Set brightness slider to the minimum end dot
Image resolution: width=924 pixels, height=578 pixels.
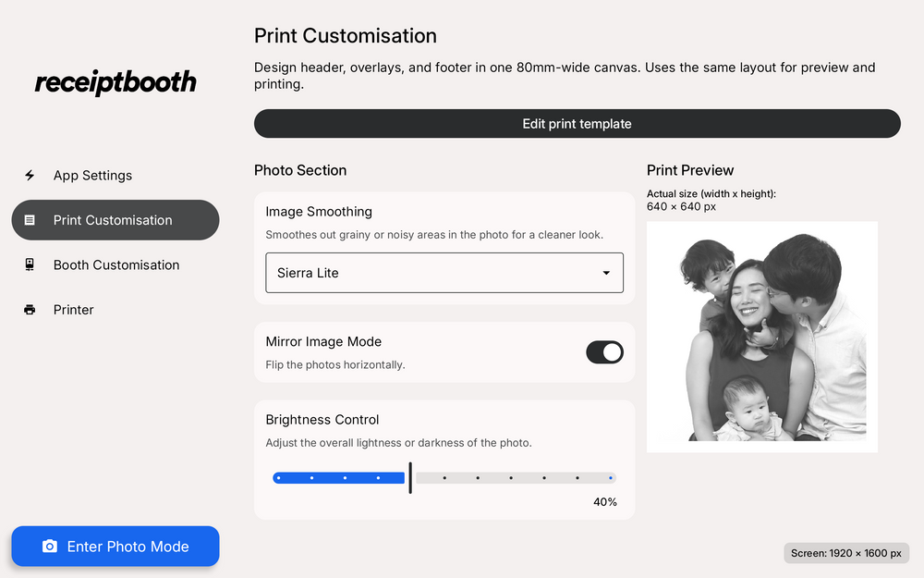(x=278, y=478)
